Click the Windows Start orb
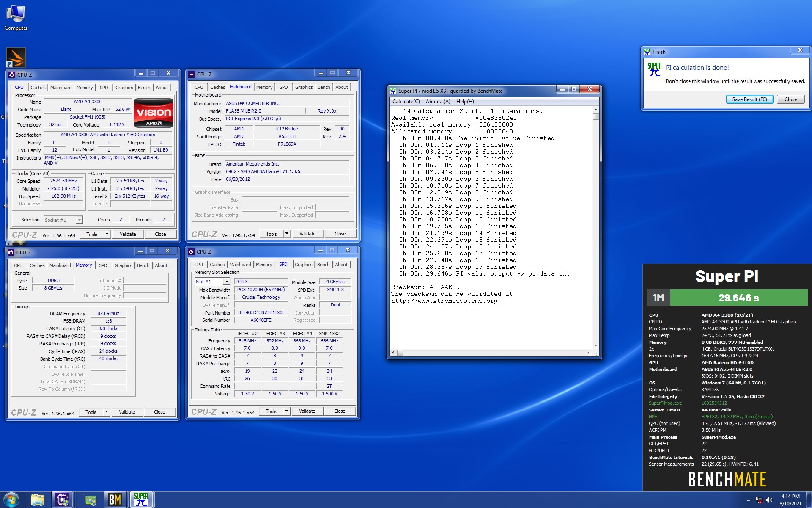This screenshot has height=508, width=812. [11, 500]
